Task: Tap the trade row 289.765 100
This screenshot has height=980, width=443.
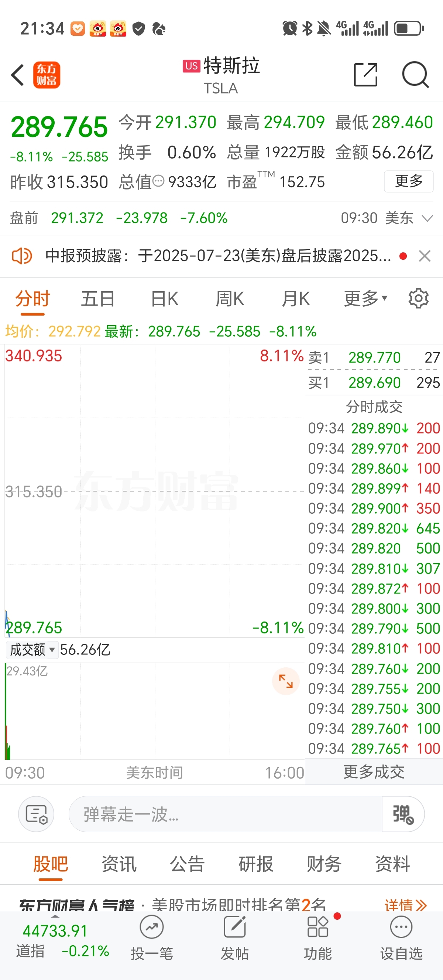Action: pyautogui.click(x=374, y=749)
